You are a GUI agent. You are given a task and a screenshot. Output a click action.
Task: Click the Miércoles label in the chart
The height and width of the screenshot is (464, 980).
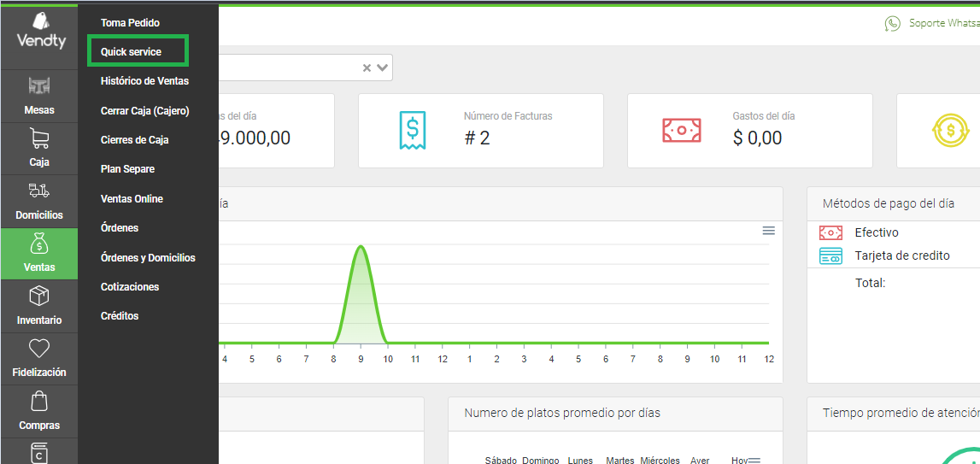coord(660,461)
